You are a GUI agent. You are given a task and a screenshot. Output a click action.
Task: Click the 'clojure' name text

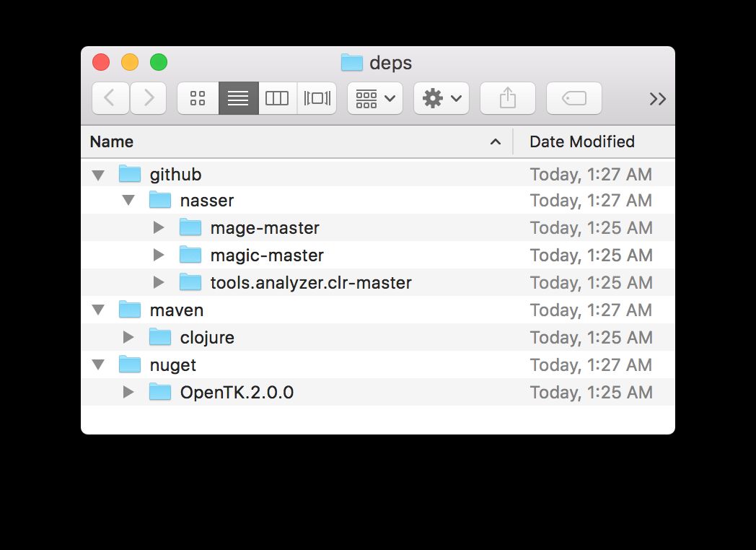207,338
